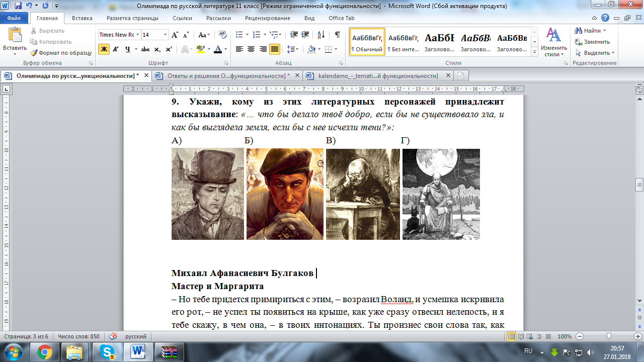Apply strikethrough formatting
Viewport: 644px width, 362px height.
coord(145,49)
